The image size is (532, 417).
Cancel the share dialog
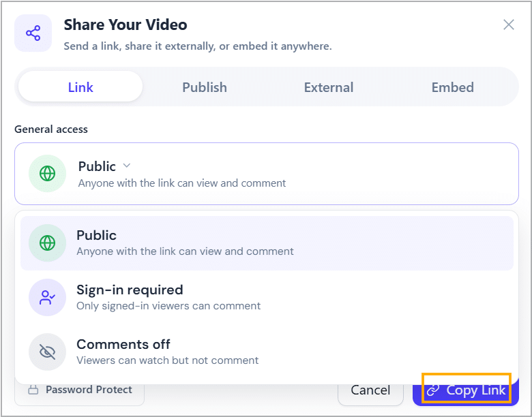[x=370, y=392]
